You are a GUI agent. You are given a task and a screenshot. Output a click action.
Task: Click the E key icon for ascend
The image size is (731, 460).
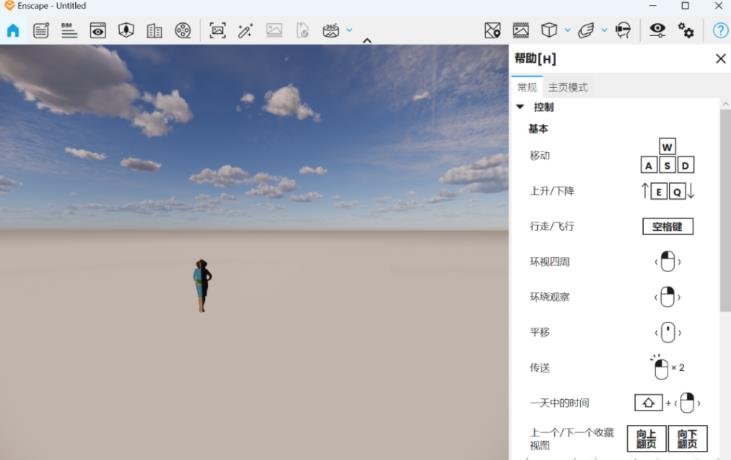659,192
